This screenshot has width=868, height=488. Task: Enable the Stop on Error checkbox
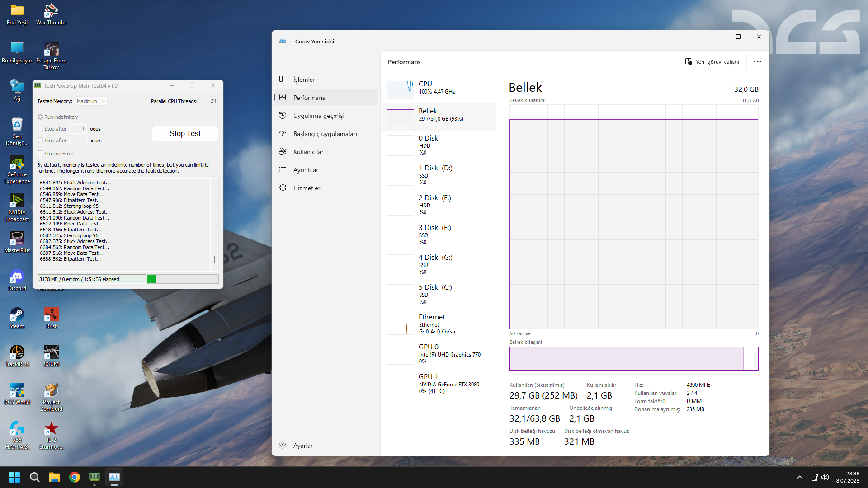[x=40, y=154]
